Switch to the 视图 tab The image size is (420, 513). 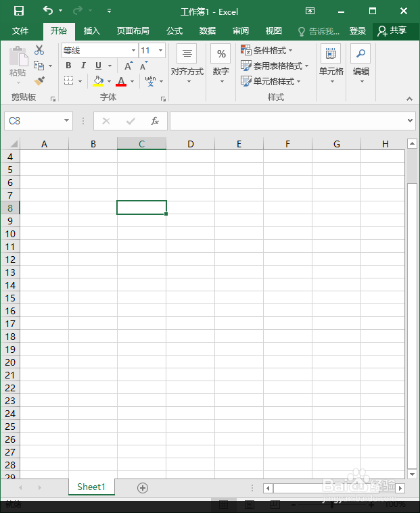point(274,31)
